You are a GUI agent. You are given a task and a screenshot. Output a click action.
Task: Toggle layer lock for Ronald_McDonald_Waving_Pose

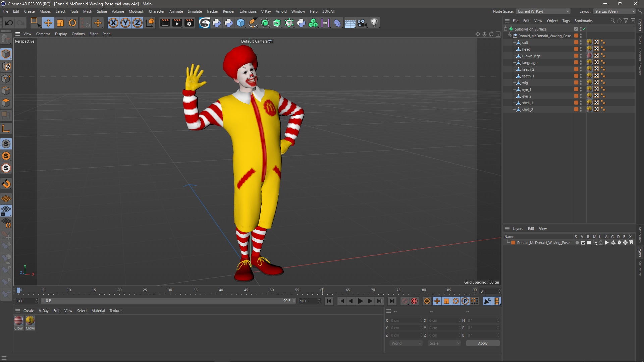(x=601, y=243)
